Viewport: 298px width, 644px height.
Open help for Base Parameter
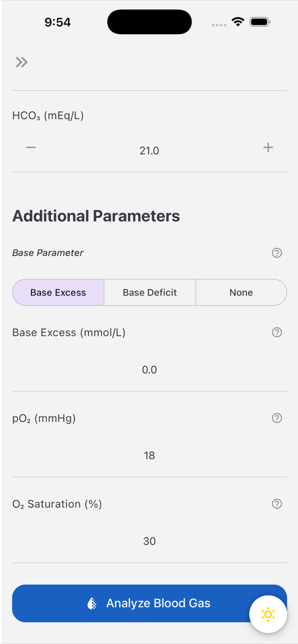[277, 253]
